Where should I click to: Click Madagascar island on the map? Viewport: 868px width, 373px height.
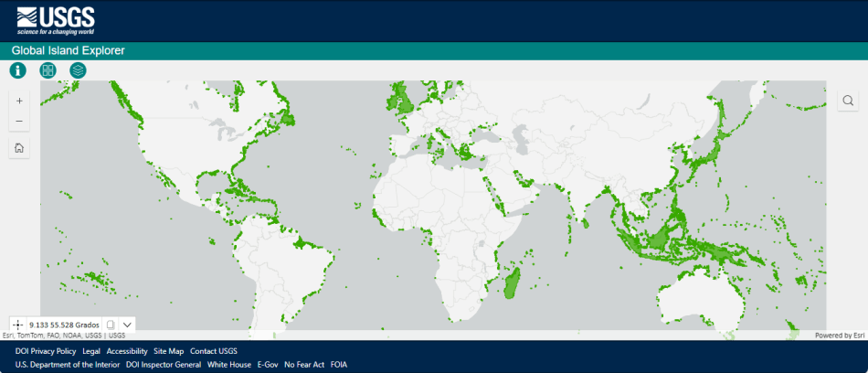pyautogui.click(x=513, y=281)
